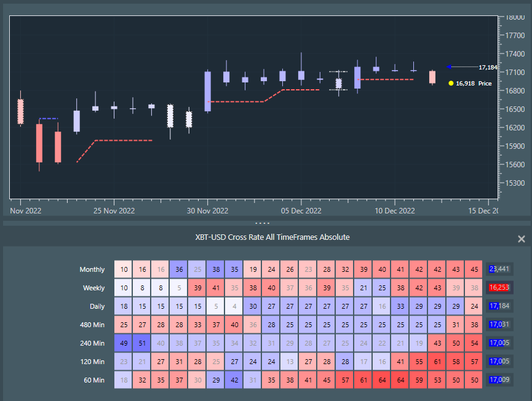532x401 pixels.
Task: Click the blue 17,184 level arrow marker
Action: tap(449, 67)
